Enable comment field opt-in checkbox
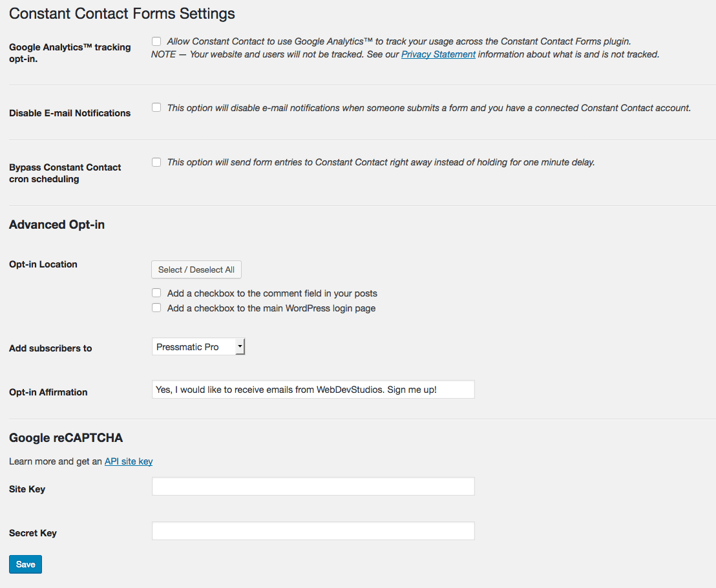 coord(156,293)
